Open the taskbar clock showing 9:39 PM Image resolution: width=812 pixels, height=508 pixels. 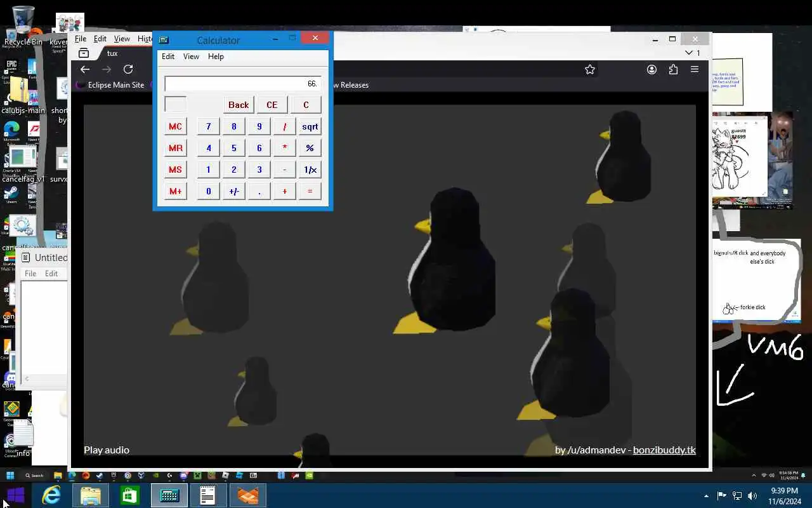(x=784, y=496)
